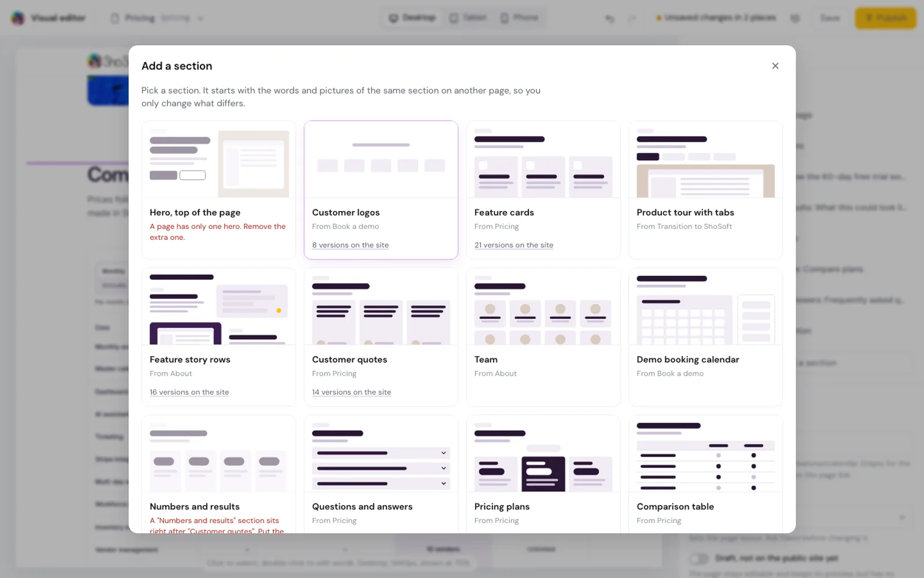
Task: Pick the Team section preview
Action: pos(543,306)
